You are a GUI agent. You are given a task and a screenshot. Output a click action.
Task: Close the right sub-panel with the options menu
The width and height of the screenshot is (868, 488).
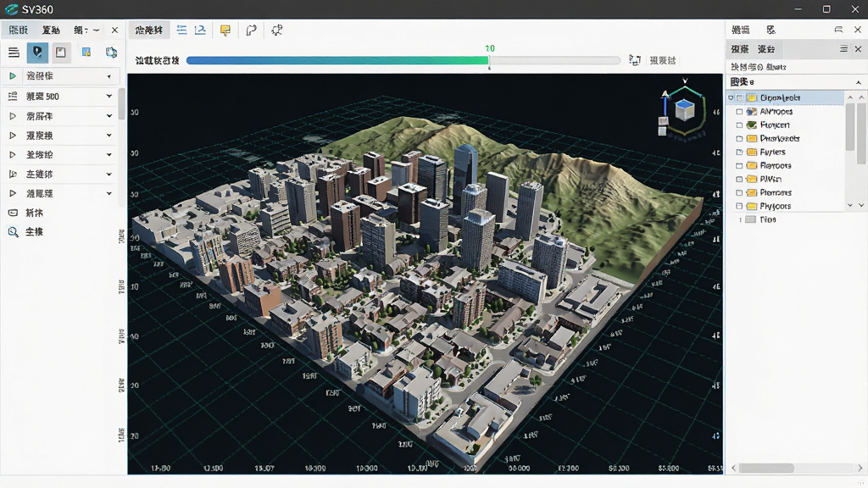(x=858, y=48)
